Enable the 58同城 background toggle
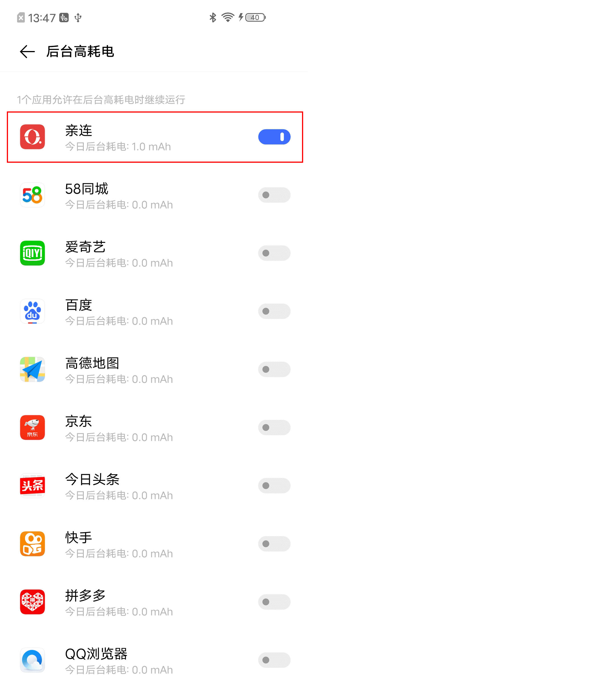 click(274, 195)
